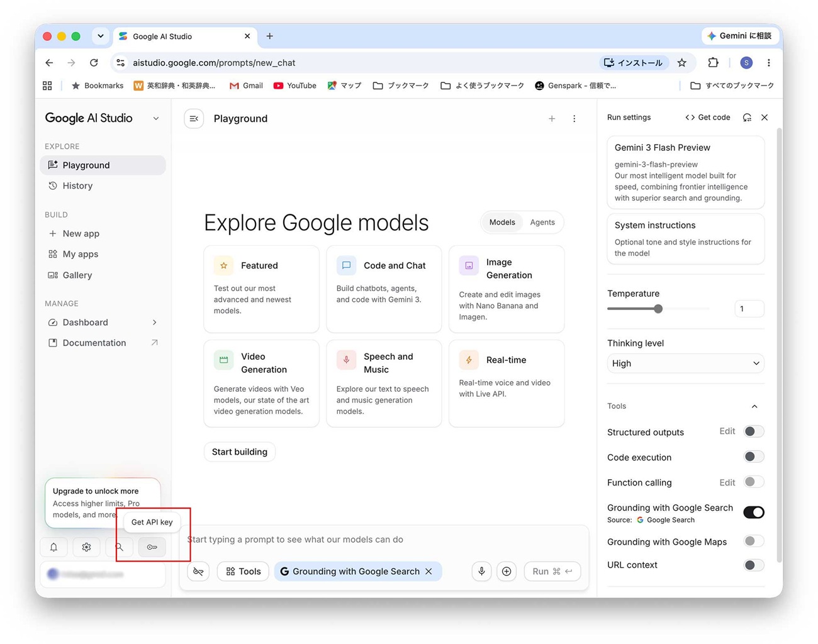The width and height of the screenshot is (818, 644).
Task: Open the notifications bell icon
Action: [53, 547]
